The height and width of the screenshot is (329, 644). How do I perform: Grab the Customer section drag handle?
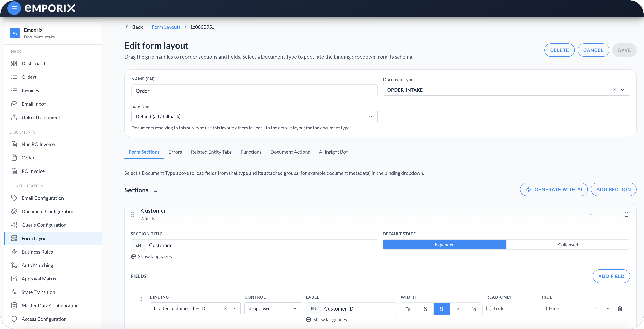[x=132, y=214]
